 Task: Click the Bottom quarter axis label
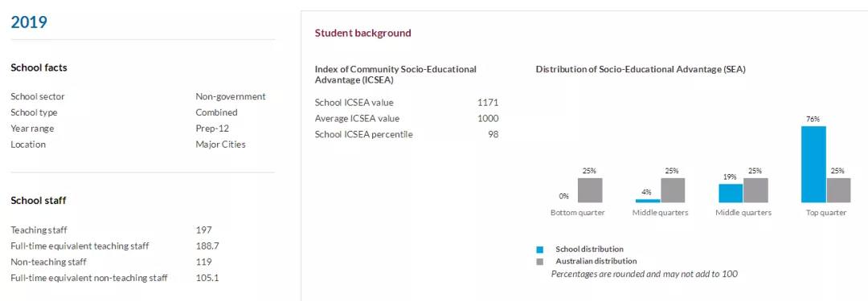[577, 213]
